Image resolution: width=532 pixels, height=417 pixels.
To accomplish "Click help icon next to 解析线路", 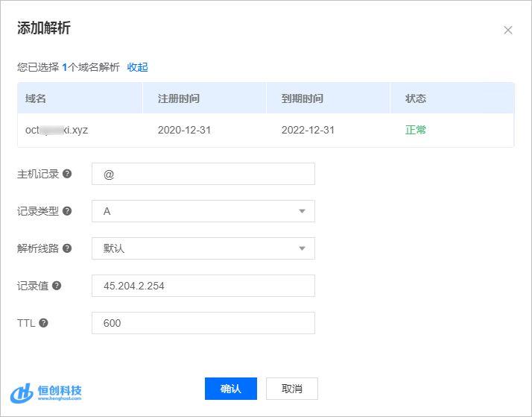I will click(67, 248).
